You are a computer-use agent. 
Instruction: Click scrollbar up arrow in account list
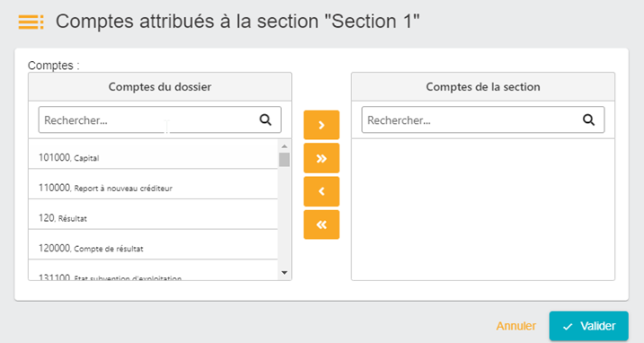[284, 146]
